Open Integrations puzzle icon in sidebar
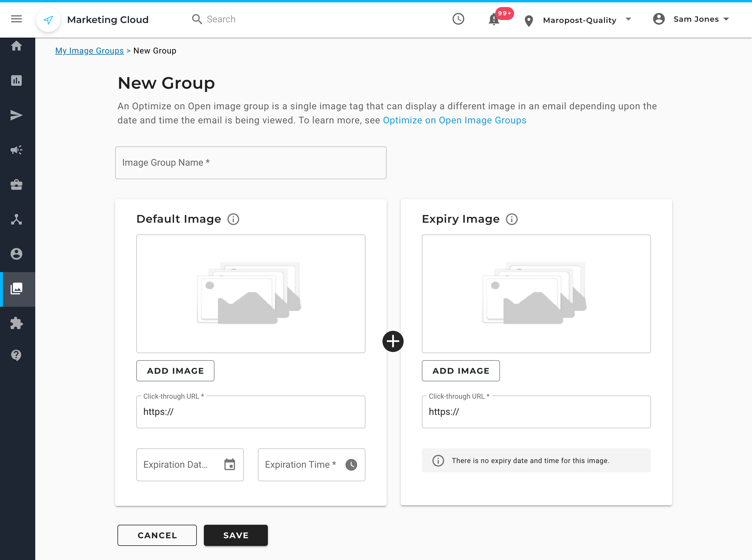The image size is (752, 560). tap(16, 323)
